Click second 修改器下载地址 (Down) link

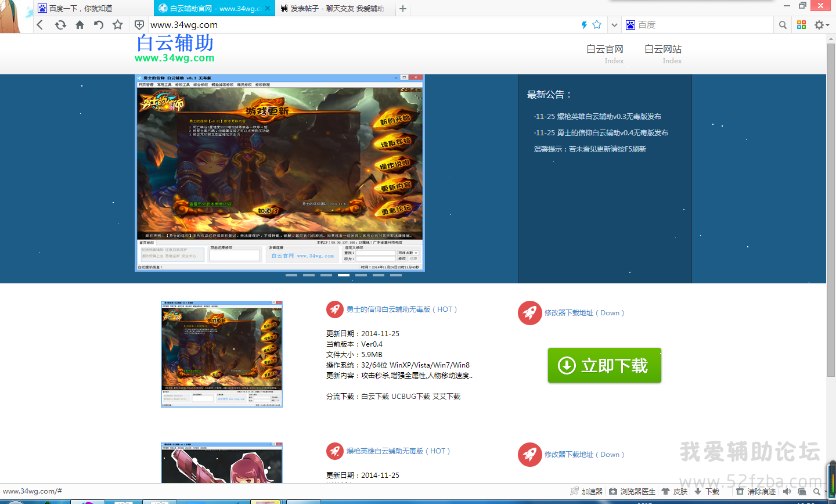pos(584,455)
